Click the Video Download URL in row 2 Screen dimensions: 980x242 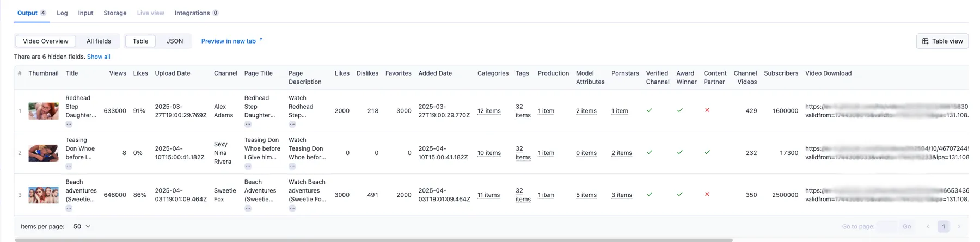[887, 153]
